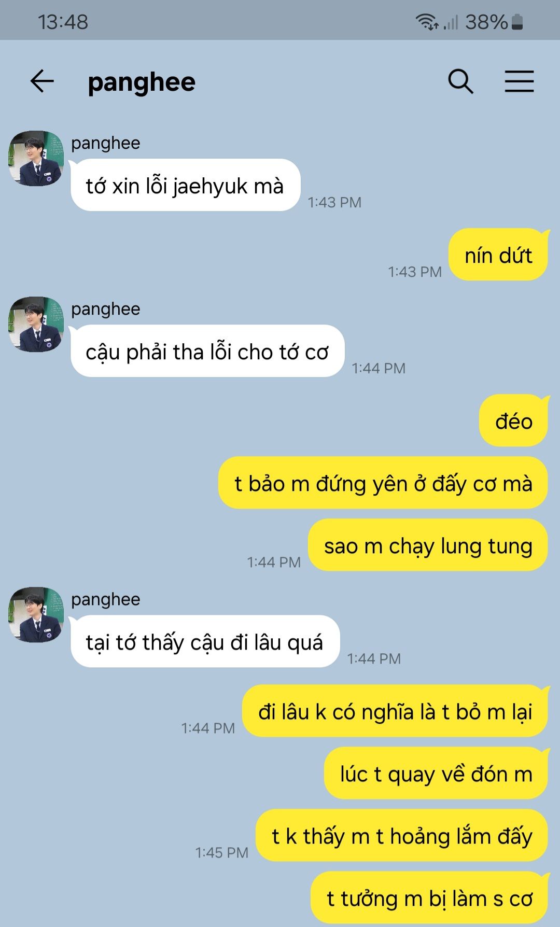Select message 't bảo m đứng yên ở đấy cơ mà'
560x927 pixels.
coord(383,483)
